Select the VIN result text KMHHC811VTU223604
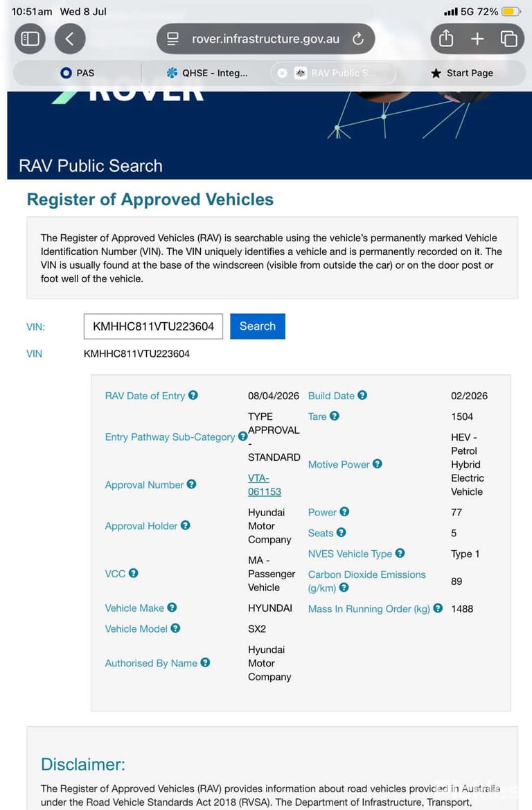532x810 pixels. pyautogui.click(x=137, y=354)
